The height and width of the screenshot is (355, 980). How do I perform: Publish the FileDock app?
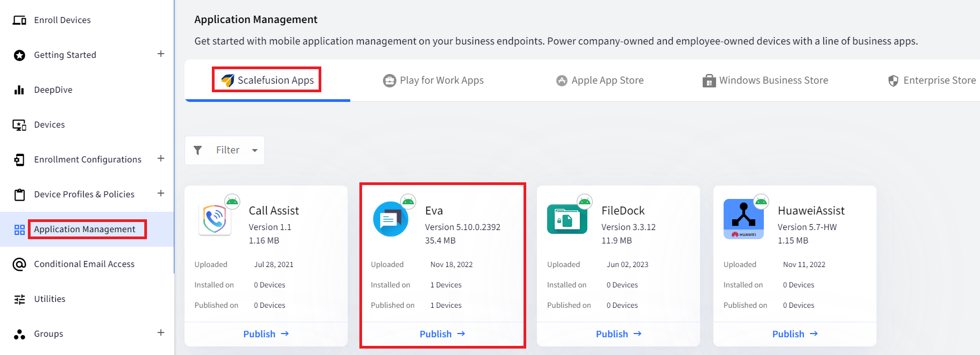(619, 334)
